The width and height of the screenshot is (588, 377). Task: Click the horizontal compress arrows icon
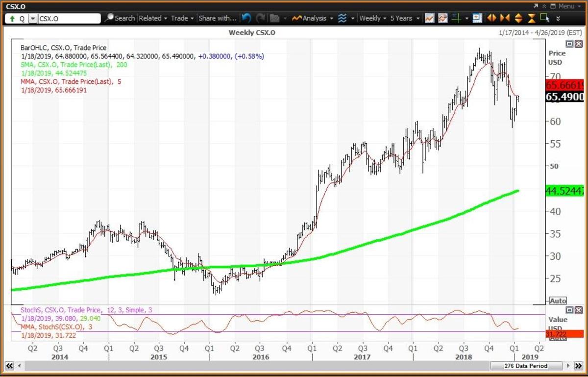pyautogui.click(x=505, y=18)
